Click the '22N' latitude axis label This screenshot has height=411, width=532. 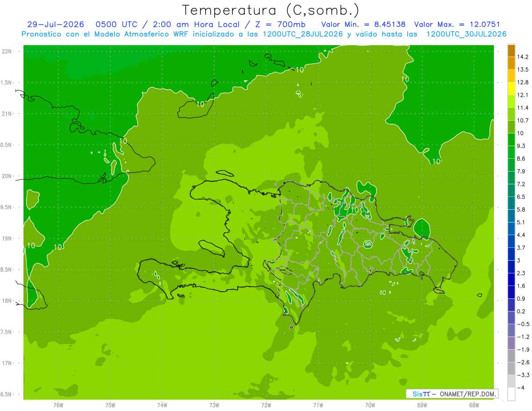[7, 51]
